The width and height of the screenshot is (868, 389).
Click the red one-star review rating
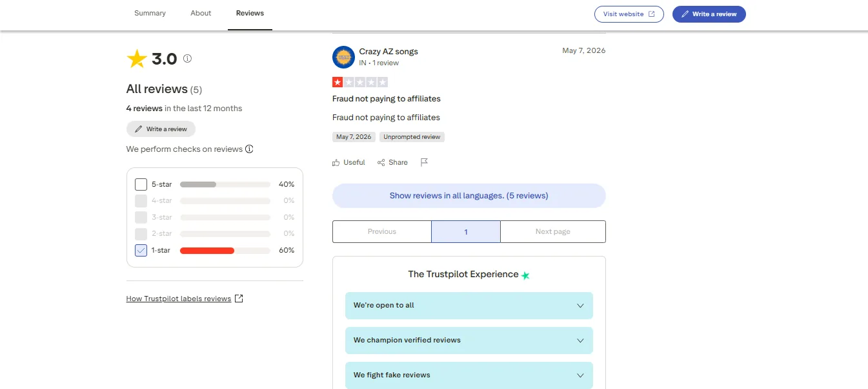pos(360,82)
